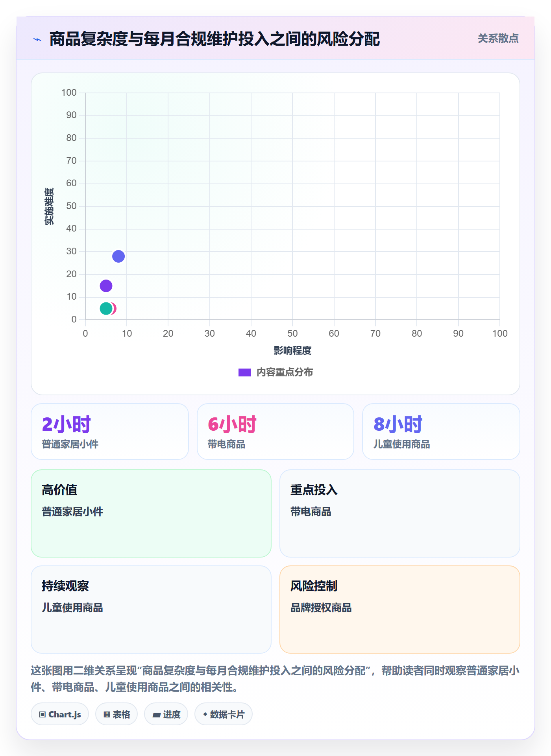Click the 进度 tag
551x756 pixels.
coord(166,714)
